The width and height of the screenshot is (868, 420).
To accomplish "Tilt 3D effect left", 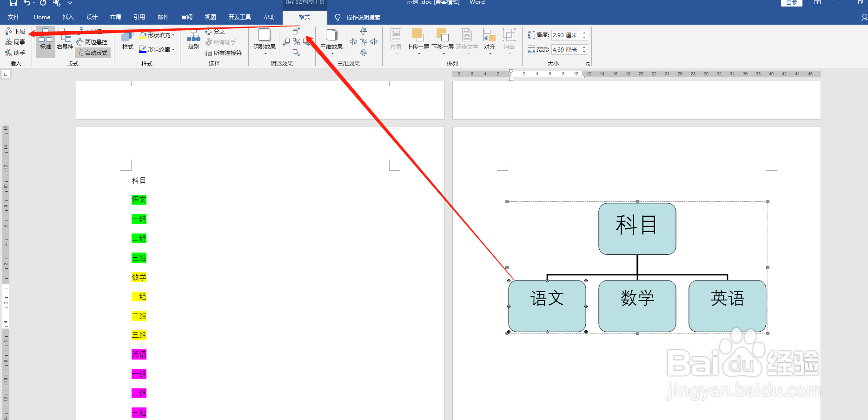I will click(353, 42).
